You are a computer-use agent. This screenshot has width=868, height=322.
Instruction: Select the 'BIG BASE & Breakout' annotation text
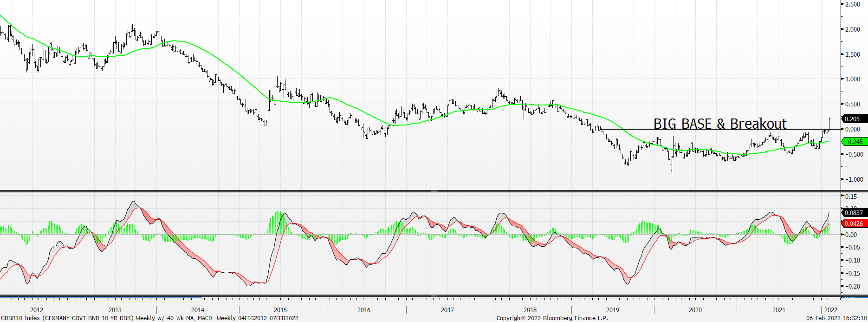tap(720, 124)
